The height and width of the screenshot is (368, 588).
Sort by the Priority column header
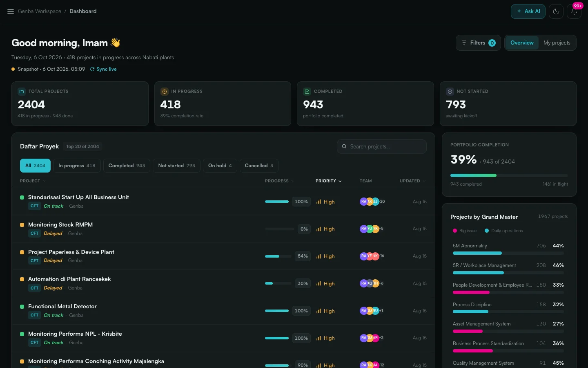click(329, 181)
